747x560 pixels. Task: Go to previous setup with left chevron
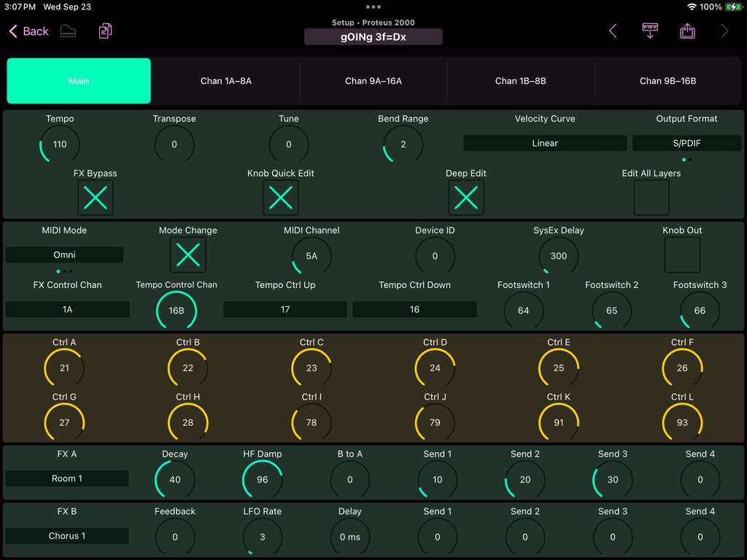tap(613, 31)
